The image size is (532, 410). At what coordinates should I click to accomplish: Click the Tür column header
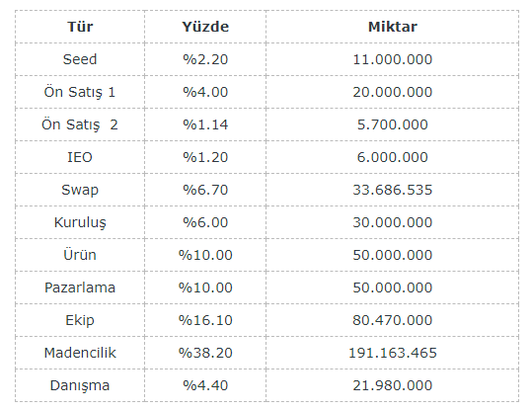tap(80, 27)
